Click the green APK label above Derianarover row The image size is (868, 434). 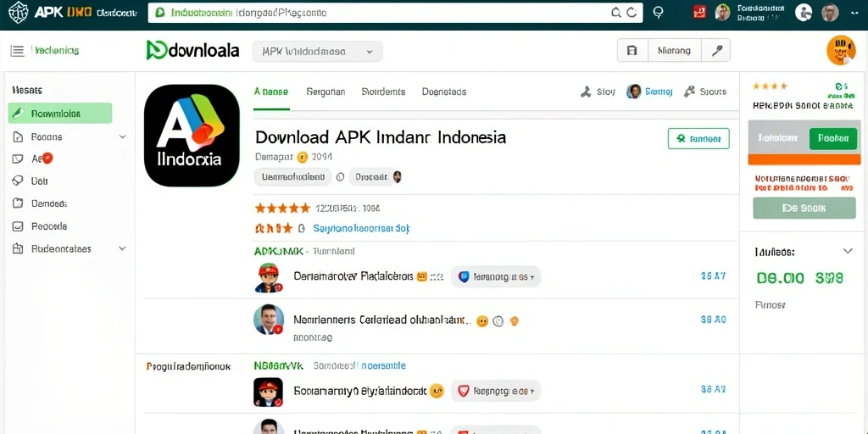pyautogui.click(x=278, y=251)
